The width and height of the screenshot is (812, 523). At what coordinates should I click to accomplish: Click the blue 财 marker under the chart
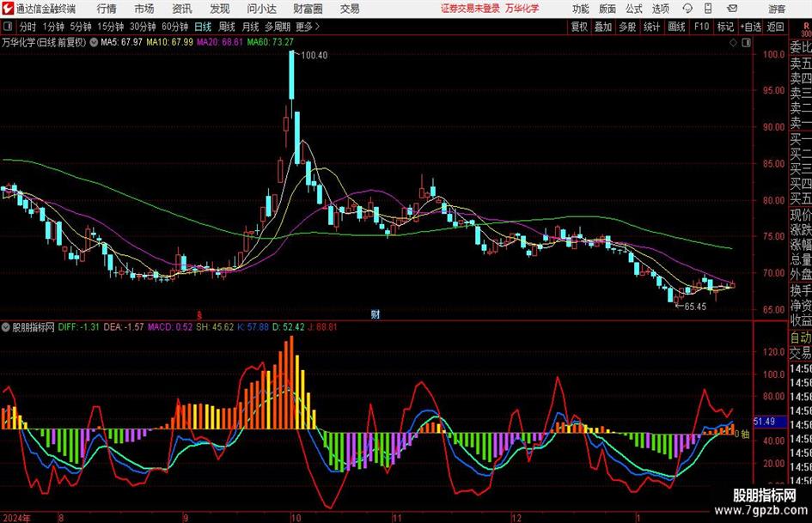(x=375, y=313)
